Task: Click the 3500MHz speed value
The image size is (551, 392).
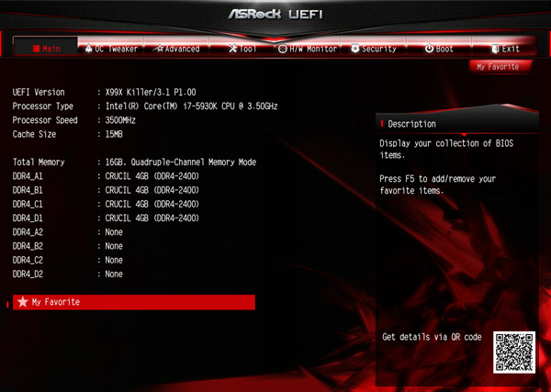Action: click(120, 120)
